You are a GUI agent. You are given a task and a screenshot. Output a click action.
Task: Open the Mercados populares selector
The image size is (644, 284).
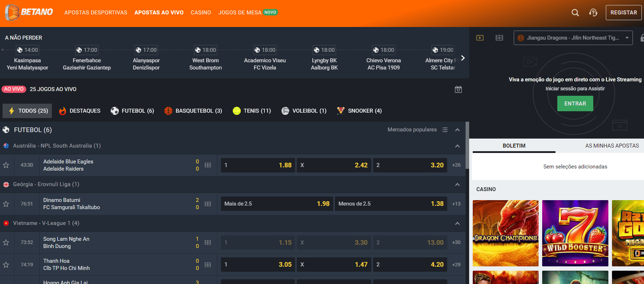[x=412, y=130]
